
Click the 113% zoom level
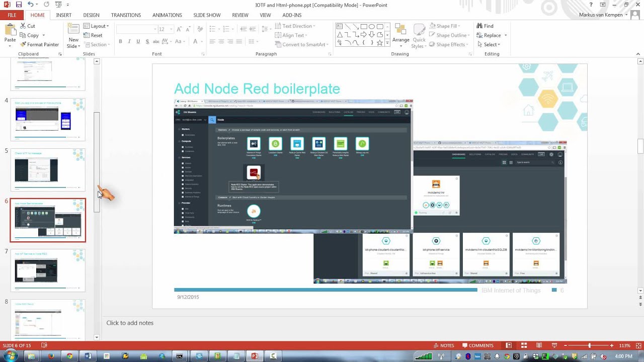pos(624,345)
